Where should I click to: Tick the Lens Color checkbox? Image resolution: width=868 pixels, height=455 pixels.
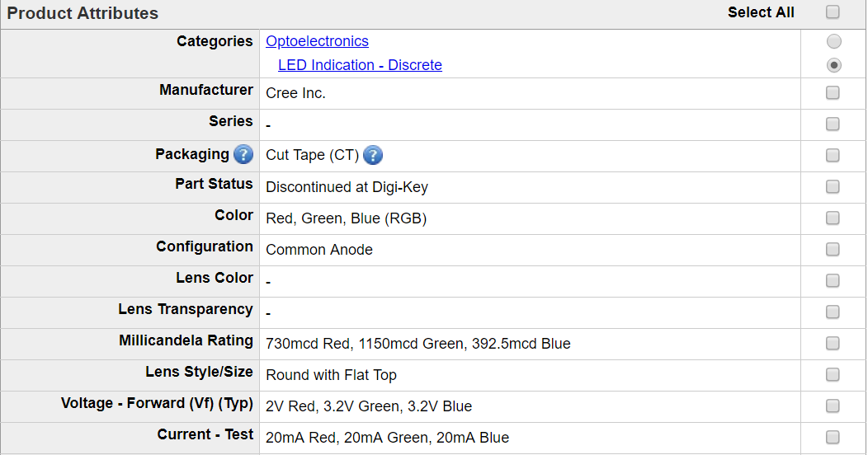tap(833, 280)
